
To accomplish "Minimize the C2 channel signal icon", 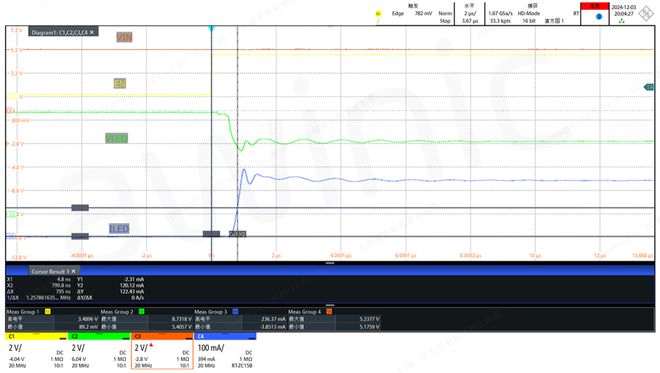I will point(125,338).
